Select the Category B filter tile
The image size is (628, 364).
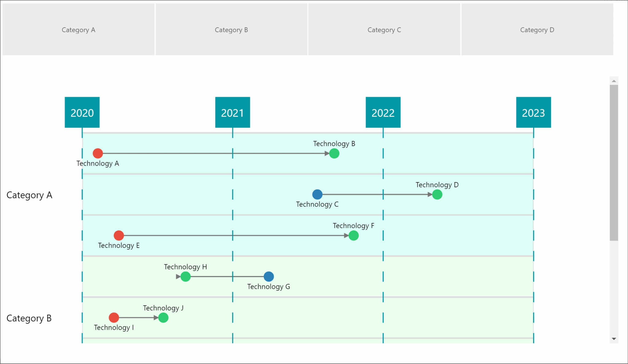[232, 30]
